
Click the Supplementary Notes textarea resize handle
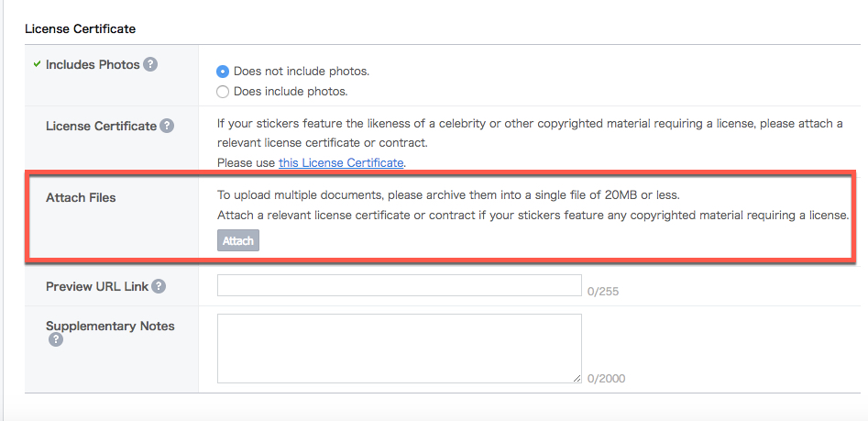coord(577,377)
